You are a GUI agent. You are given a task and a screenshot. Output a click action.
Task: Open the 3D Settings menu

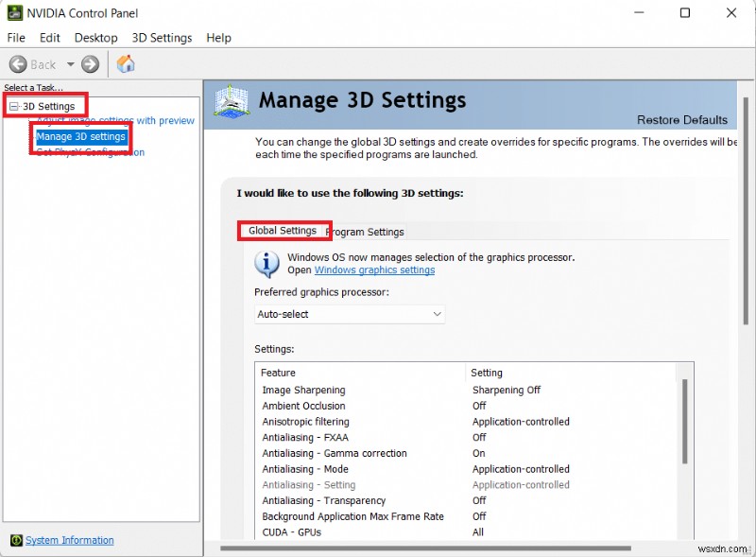point(161,38)
